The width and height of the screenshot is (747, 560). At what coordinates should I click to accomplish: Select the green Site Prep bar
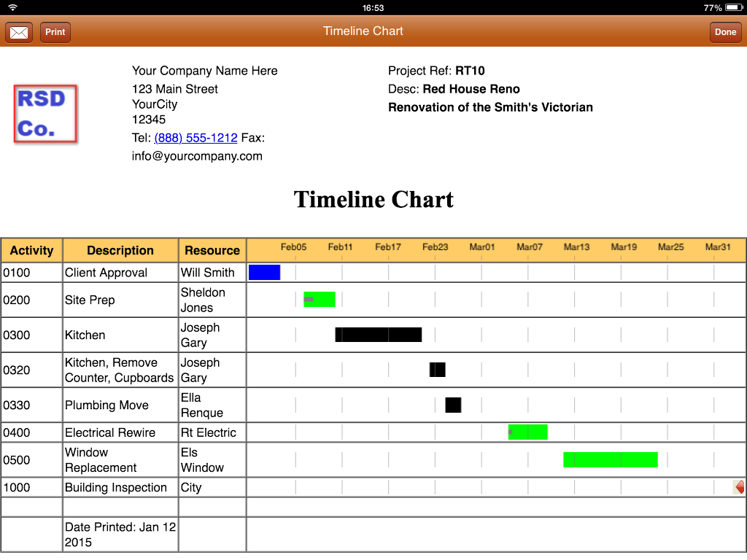click(320, 300)
